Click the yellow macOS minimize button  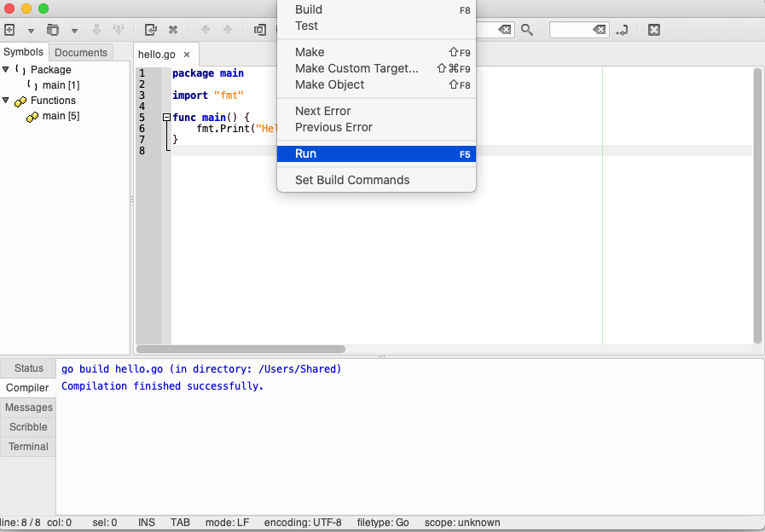coord(26,9)
